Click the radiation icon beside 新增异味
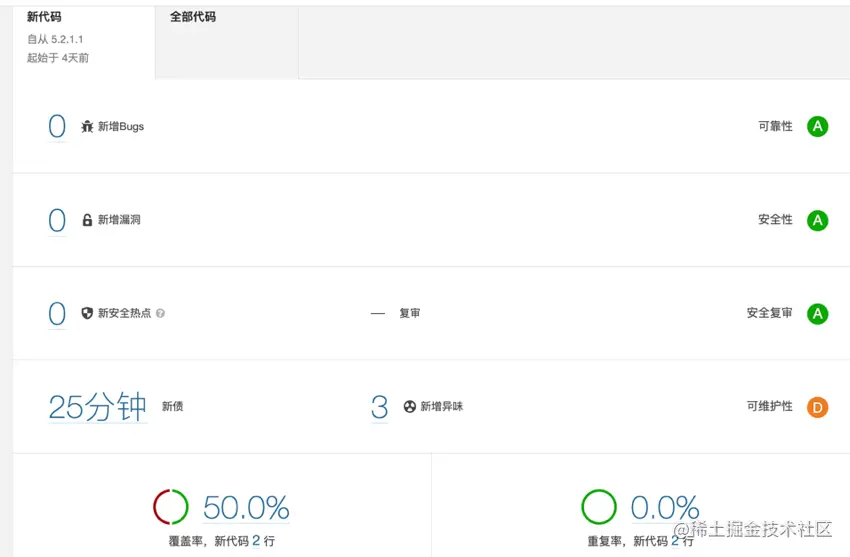The width and height of the screenshot is (850, 557). [410, 406]
